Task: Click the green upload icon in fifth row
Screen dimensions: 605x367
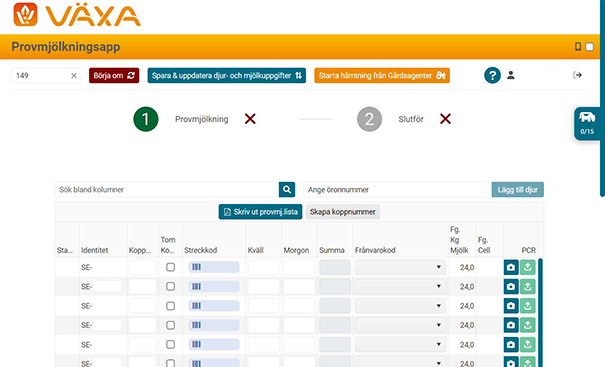Action: (527, 344)
